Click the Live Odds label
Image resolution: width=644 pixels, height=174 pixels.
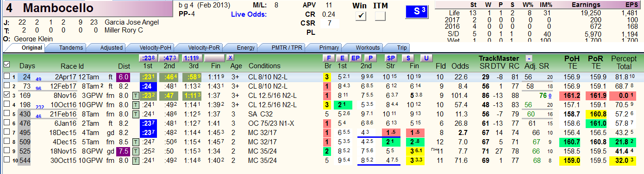249,14
